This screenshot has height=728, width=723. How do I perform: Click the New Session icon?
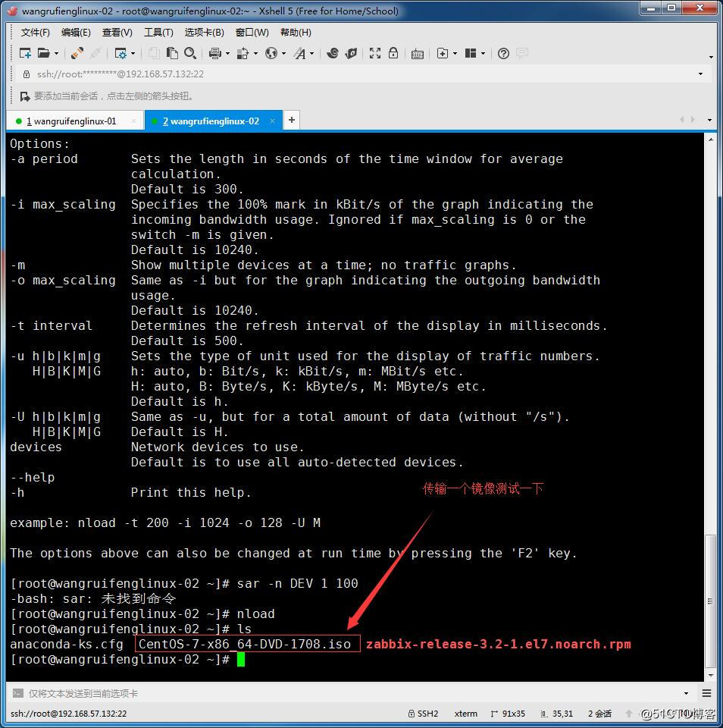[25, 53]
